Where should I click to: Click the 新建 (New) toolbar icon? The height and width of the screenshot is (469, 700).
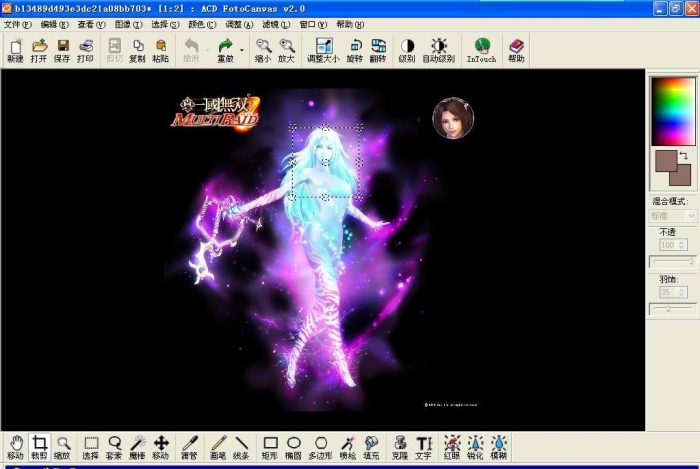(16, 50)
